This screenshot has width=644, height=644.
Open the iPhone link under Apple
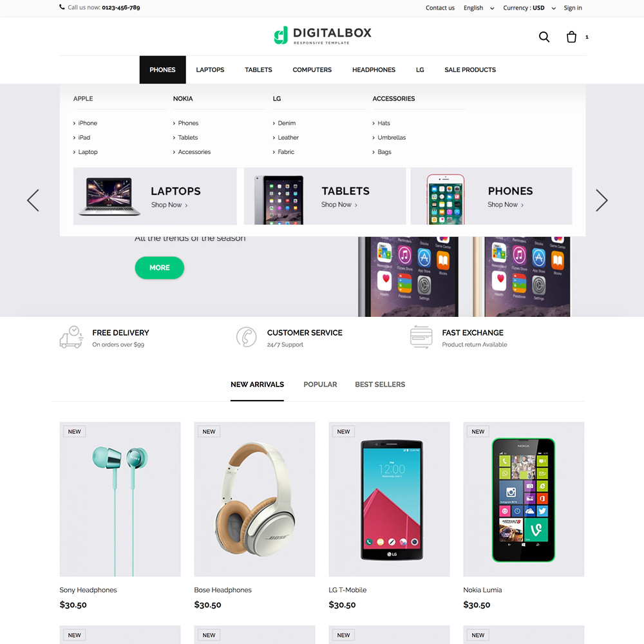point(88,123)
